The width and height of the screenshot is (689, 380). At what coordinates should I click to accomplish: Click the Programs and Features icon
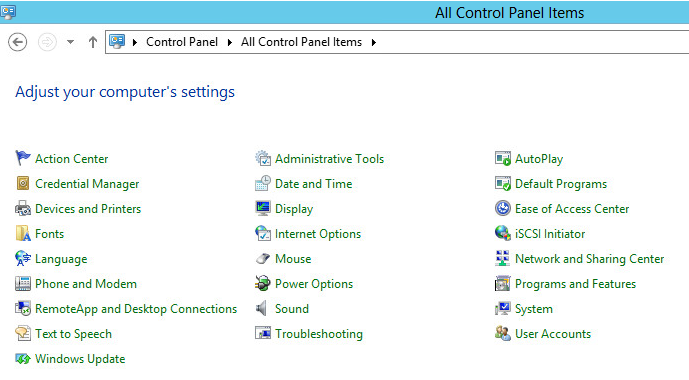(503, 283)
